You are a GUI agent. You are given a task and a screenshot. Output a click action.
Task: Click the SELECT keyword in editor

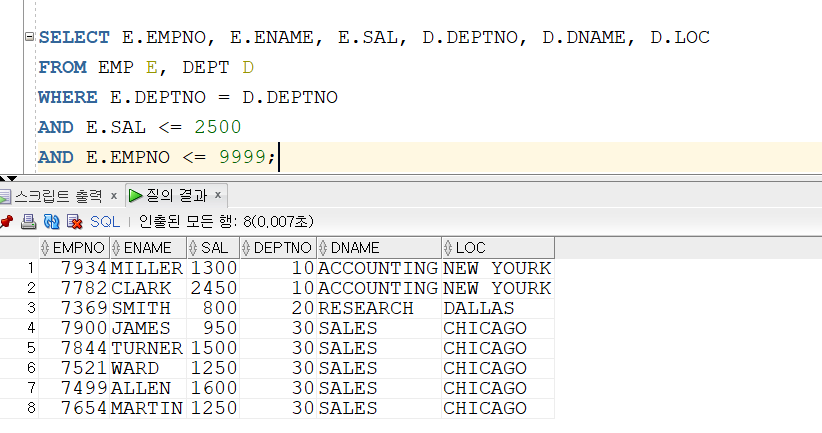[x=74, y=37]
